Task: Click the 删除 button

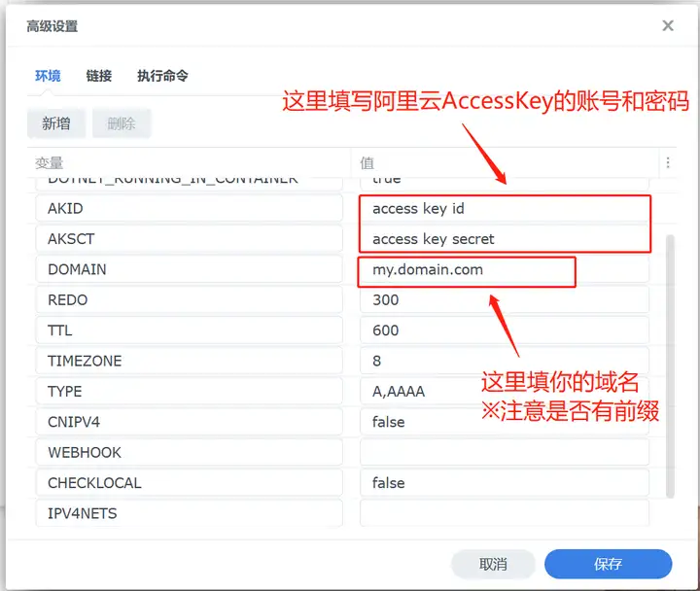Action: (x=122, y=123)
